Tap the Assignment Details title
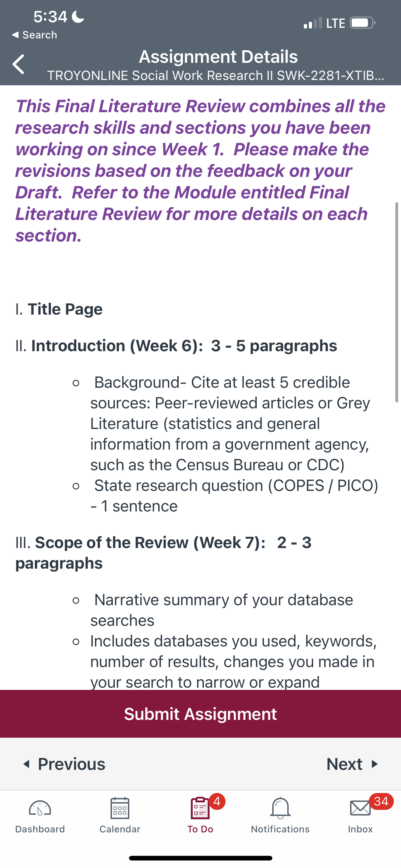This screenshot has height=868, width=401. (x=218, y=57)
